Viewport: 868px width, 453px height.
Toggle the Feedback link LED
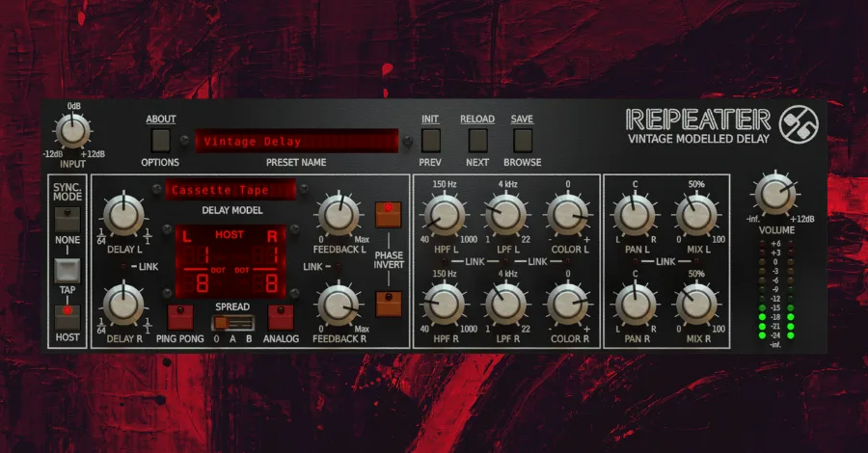338,267
